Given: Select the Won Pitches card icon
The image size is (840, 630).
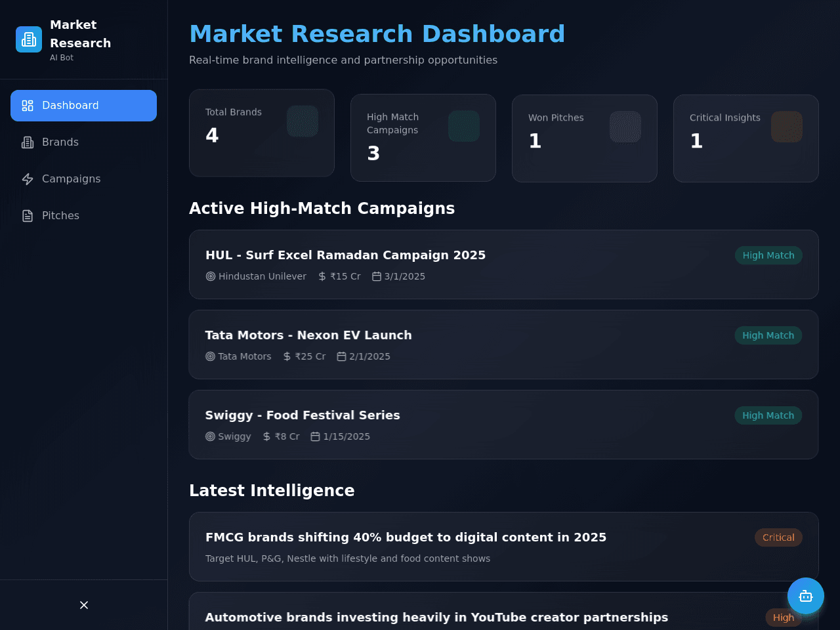Looking at the screenshot, I should point(625,127).
